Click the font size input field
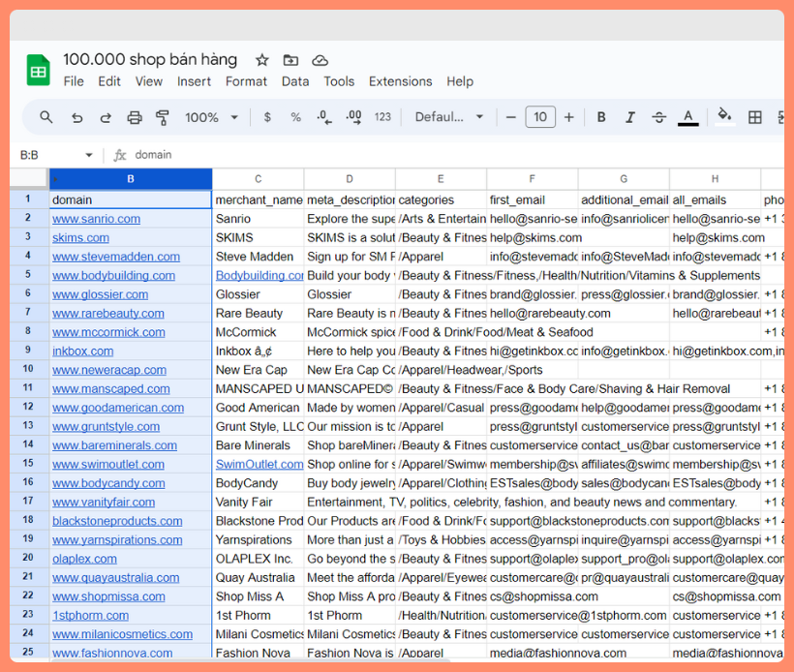794x672 pixels. 539,117
